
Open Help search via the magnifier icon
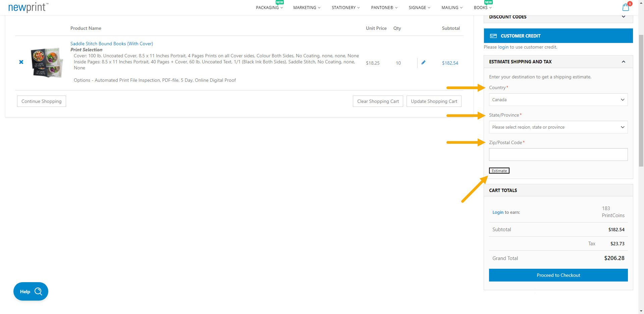tap(38, 291)
